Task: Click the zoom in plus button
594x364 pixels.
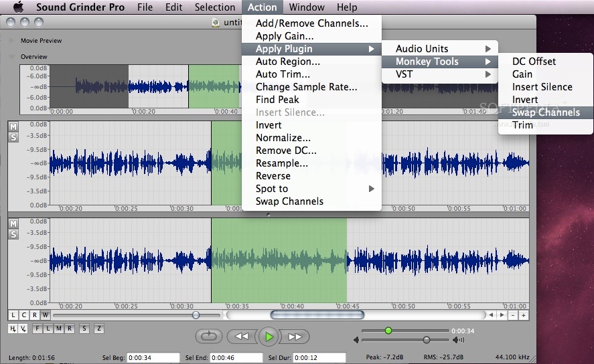Action: tap(524, 315)
